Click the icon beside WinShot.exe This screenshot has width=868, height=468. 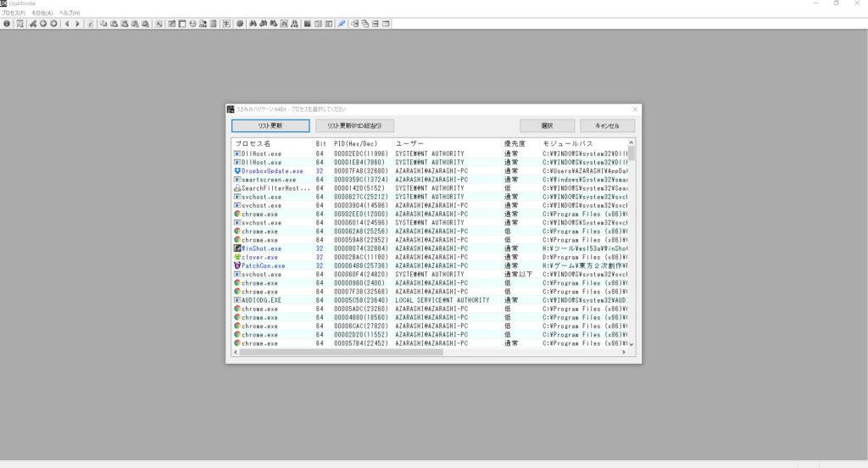coord(237,248)
